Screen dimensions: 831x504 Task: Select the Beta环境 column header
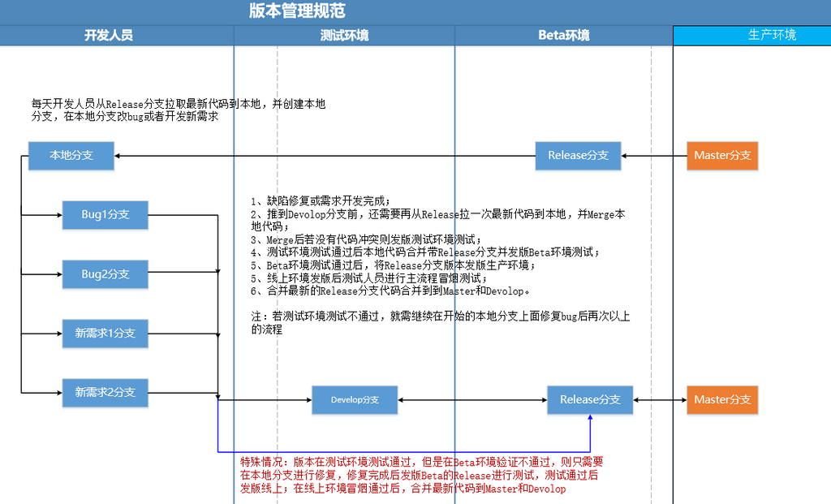point(564,36)
